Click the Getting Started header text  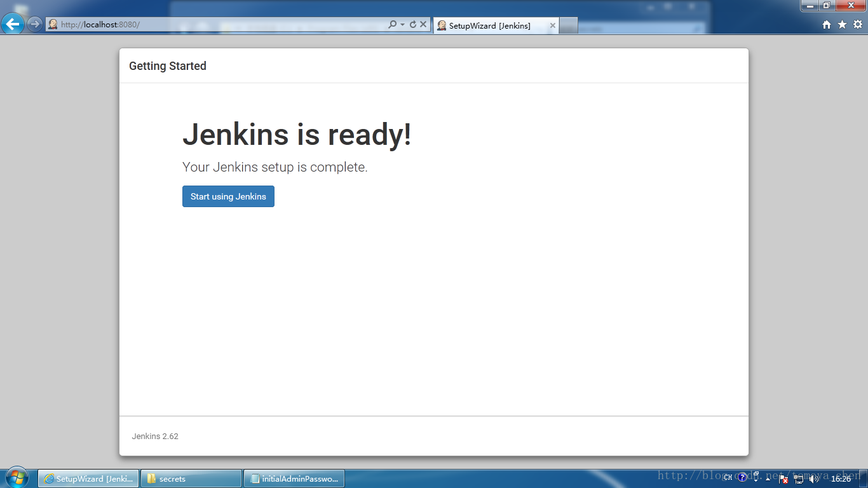coord(168,66)
